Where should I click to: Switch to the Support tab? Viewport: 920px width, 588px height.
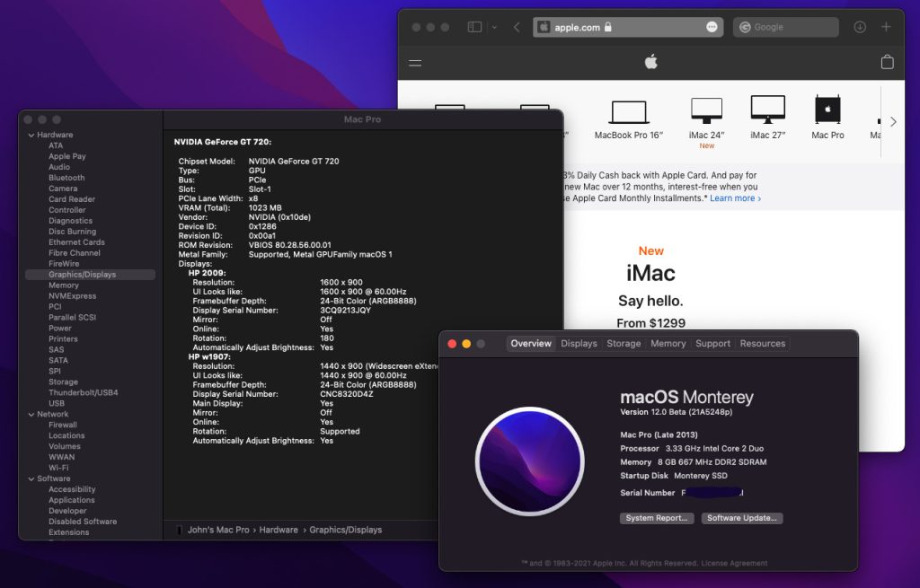pos(712,344)
